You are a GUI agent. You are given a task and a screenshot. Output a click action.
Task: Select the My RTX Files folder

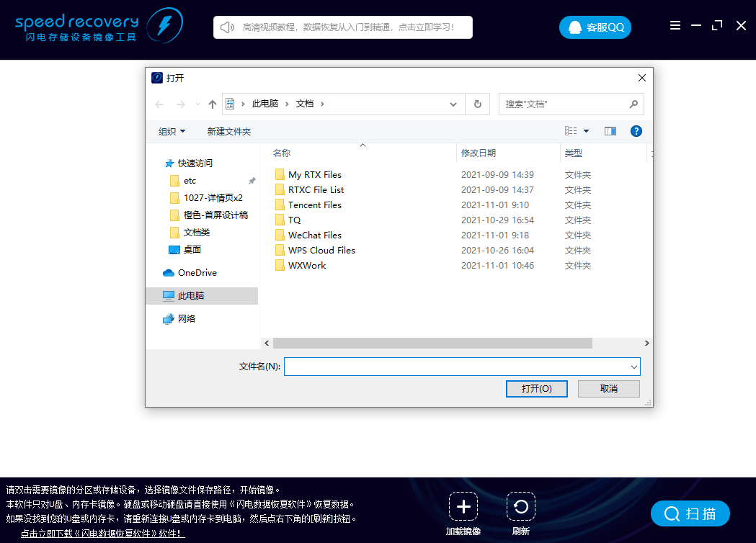(315, 175)
